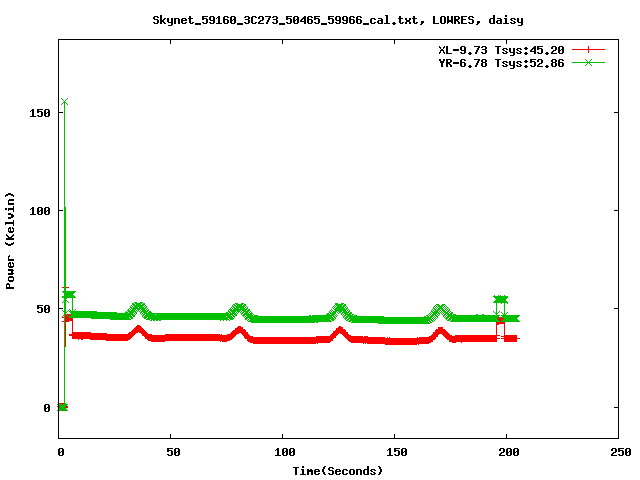The image size is (640, 480).
Task: Click legend entry YR-6.78 Tsys:52.86
Action: [x=501, y=63]
